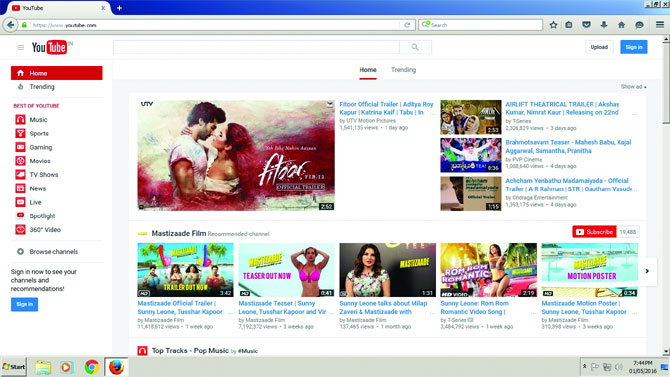Open the Firefox downloads arrow icon

coord(604,25)
